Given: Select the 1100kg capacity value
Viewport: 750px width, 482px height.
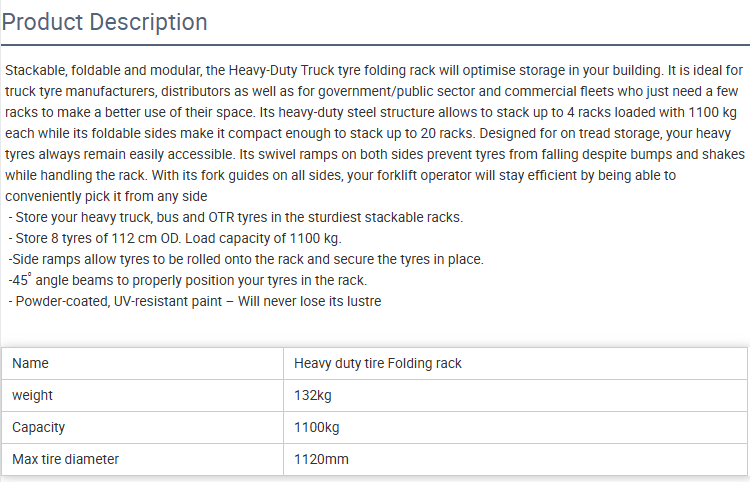Looking at the screenshot, I should pyautogui.click(x=317, y=427).
